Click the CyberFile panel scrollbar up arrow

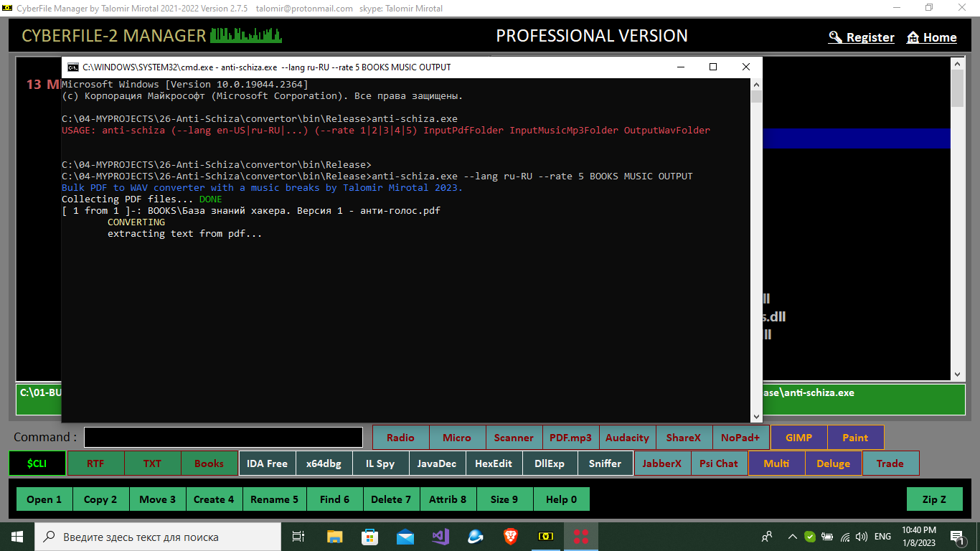tap(957, 65)
